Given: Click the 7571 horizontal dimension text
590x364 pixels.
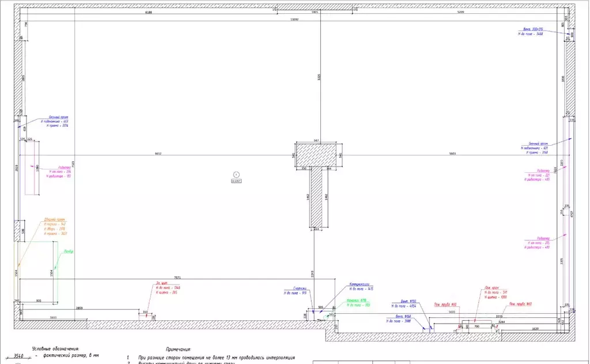Looking at the screenshot, I should coord(177,278).
